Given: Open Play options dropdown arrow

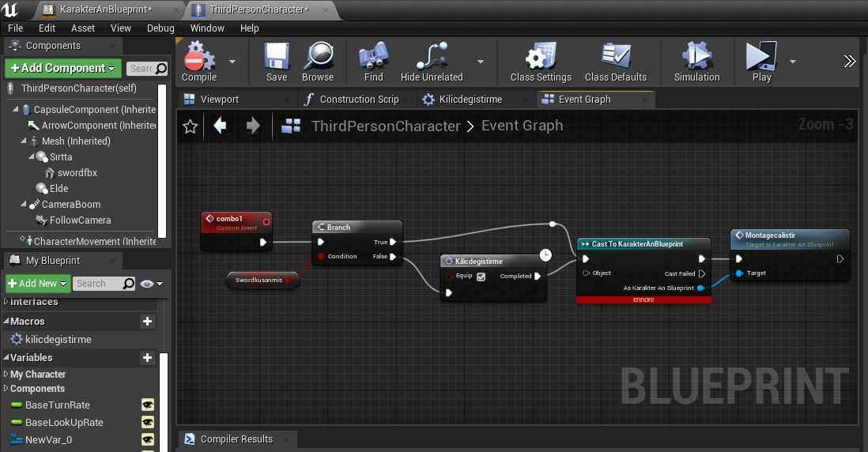Looking at the screenshot, I should point(793,62).
